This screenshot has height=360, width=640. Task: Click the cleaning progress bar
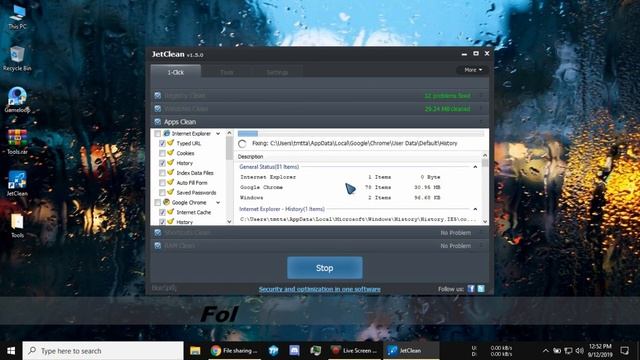361,133
